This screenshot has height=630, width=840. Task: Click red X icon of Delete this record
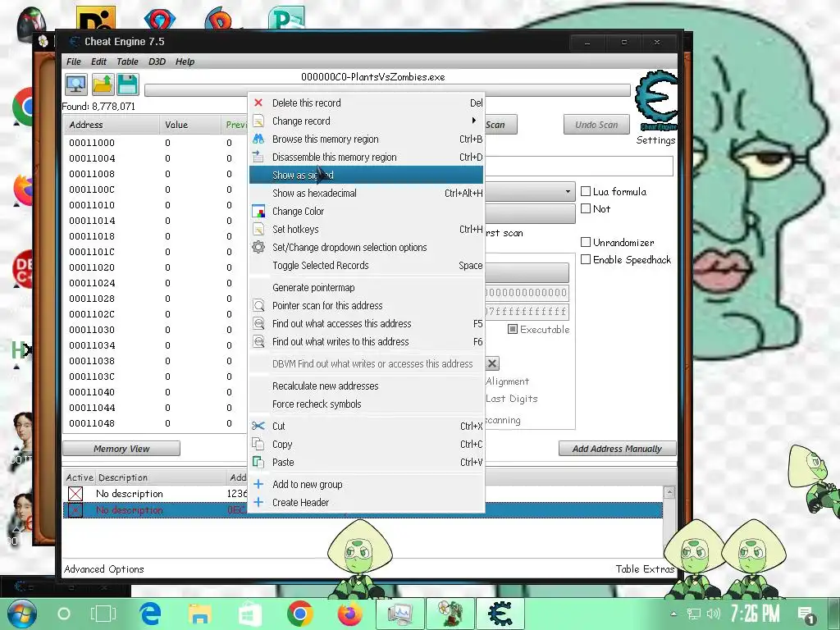258,103
